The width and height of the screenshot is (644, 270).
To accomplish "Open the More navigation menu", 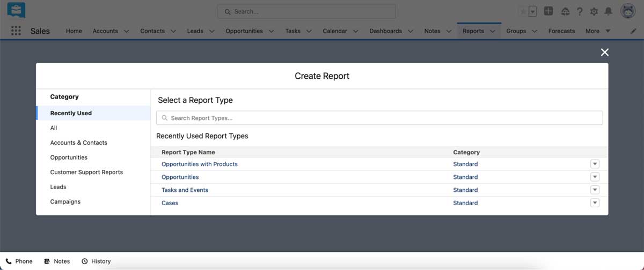I will click(x=598, y=31).
